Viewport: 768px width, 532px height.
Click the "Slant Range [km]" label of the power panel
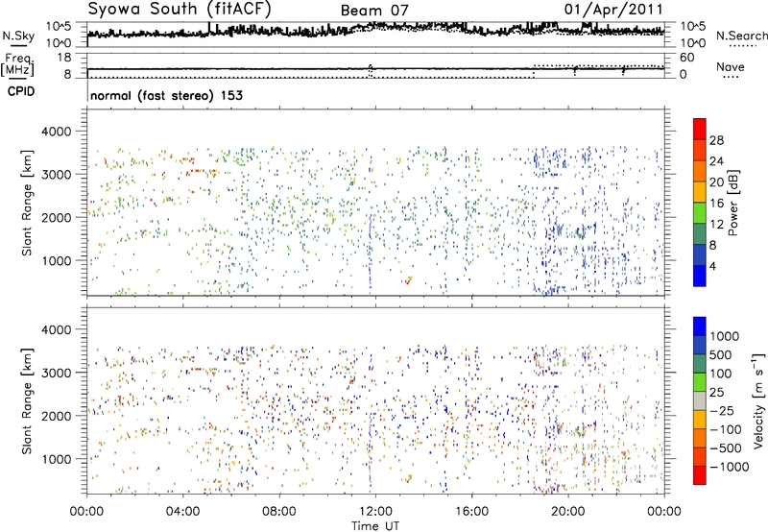pyautogui.click(x=27, y=203)
